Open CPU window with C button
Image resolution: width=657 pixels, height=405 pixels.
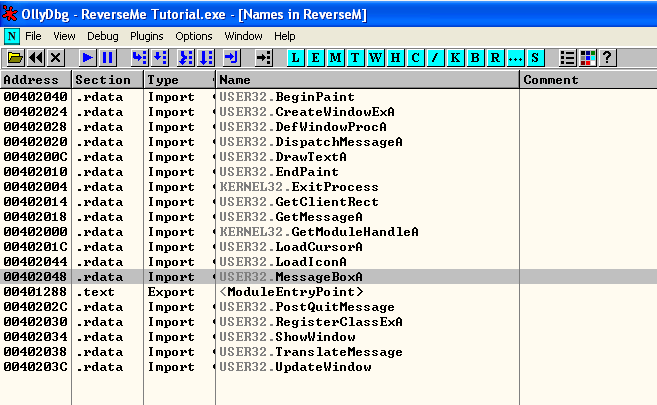coord(416,57)
